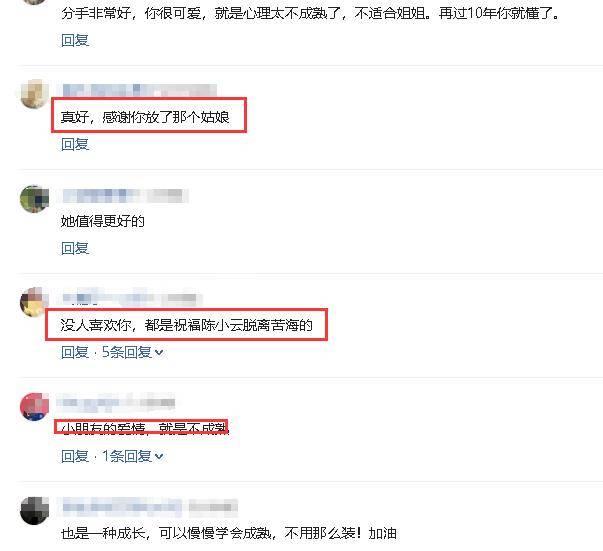Click the '1条回复' text link
This screenshot has height=551, width=603.
point(127,456)
